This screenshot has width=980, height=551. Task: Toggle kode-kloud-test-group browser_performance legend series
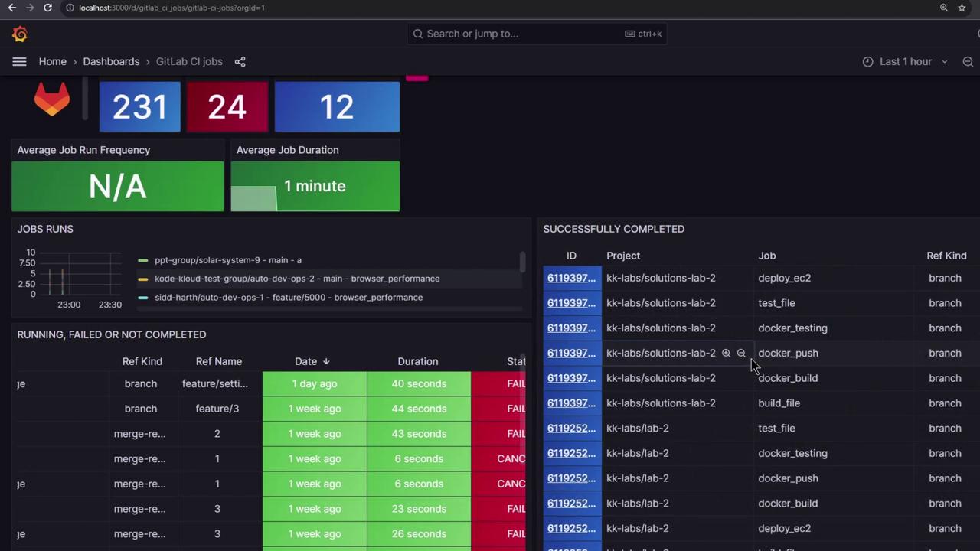pyautogui.click(x=296, y=279)
